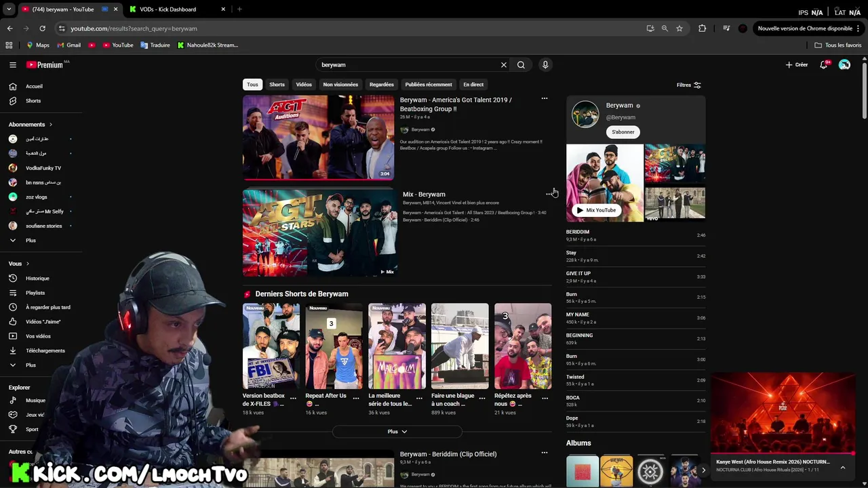
Task: Open options for America's Got Talent video
Action: pos(544,99)
